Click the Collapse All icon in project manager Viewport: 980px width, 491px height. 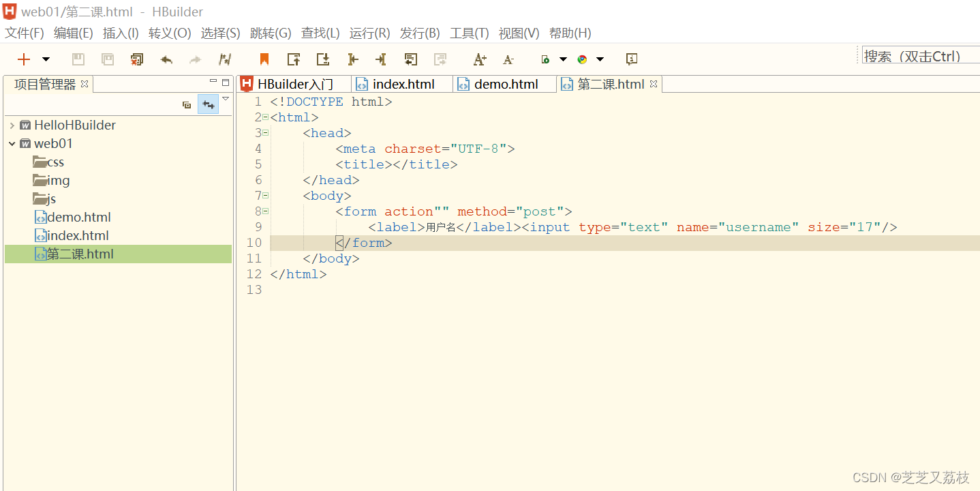187,104
